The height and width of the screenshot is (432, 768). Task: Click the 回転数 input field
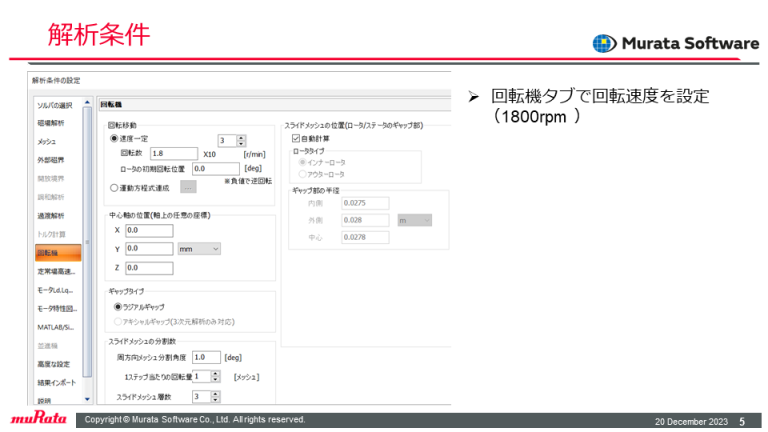click(173, 154)
